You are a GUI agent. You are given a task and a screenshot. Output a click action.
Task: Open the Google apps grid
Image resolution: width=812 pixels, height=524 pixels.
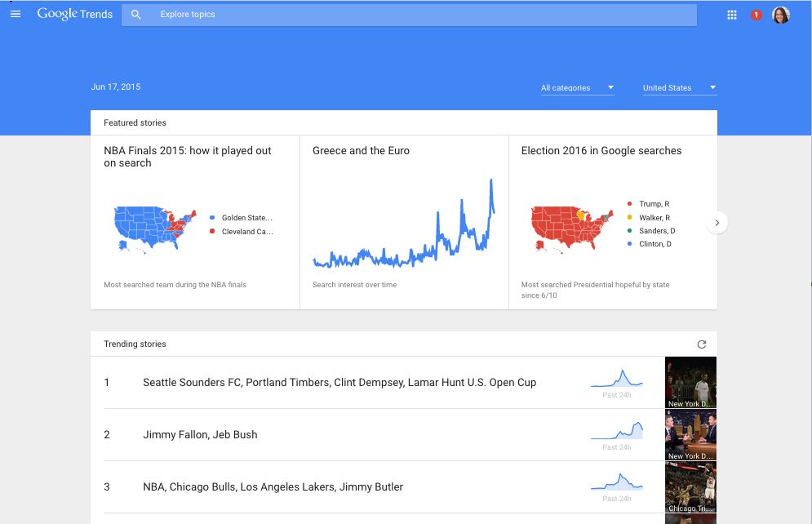(x=732, y=15)
